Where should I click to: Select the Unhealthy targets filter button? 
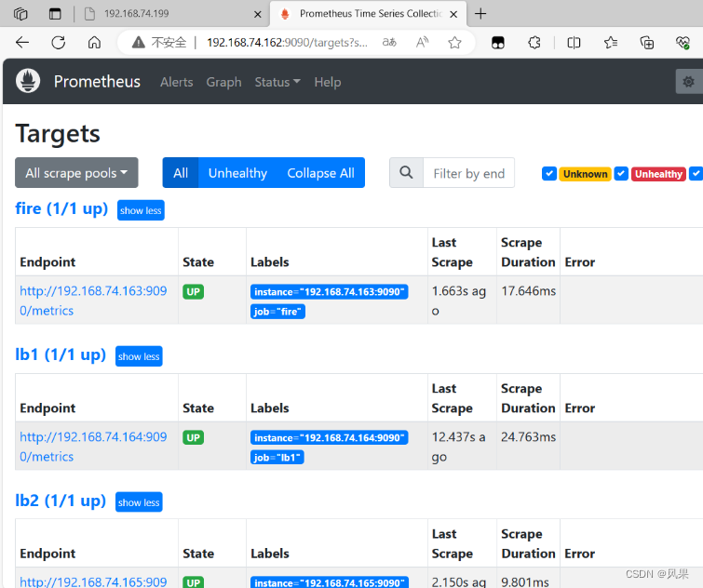point(237,172)
